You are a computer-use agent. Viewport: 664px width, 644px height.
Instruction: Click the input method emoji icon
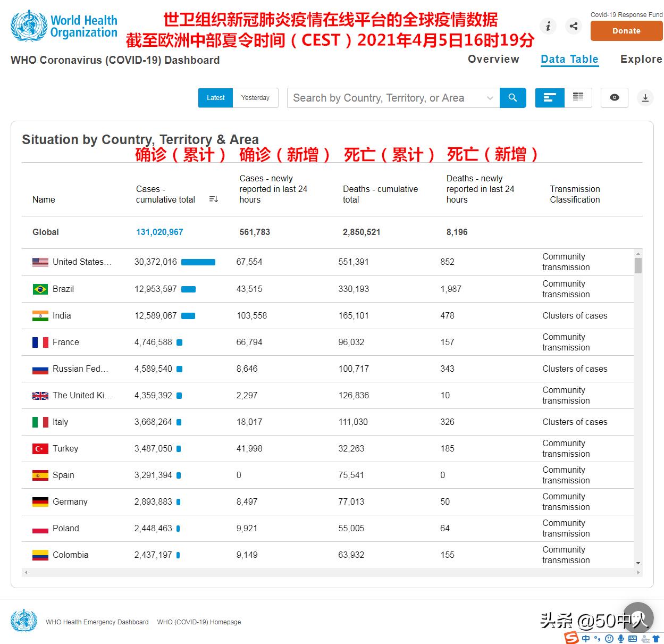pos(609,638)
